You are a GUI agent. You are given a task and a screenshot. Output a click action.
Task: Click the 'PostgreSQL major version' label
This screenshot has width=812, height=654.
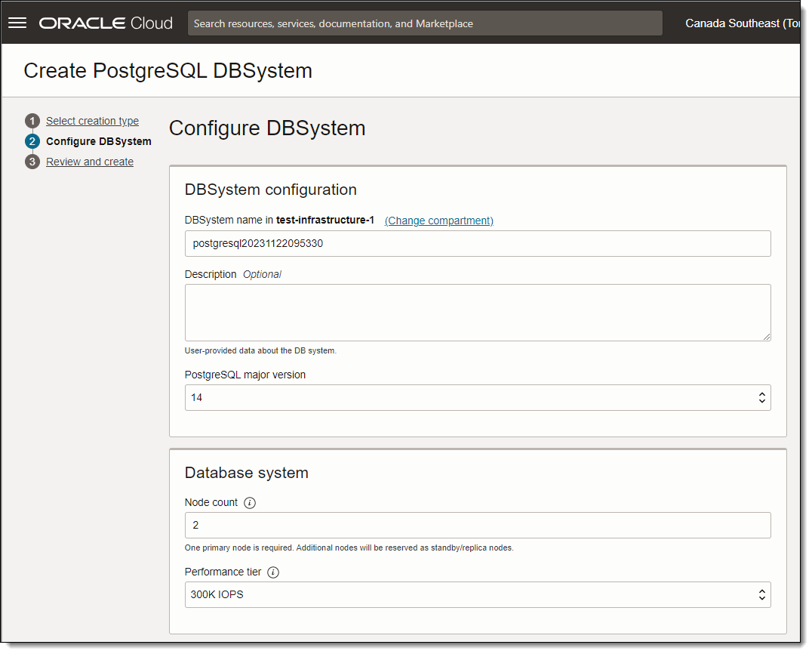(245, 375)
